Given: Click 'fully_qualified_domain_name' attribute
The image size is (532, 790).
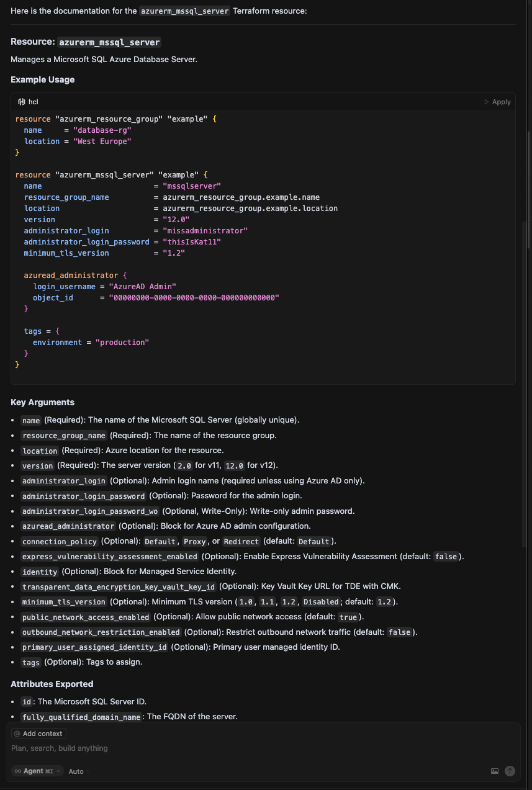Looking at the screenshot, I should (x=81, y=717).
